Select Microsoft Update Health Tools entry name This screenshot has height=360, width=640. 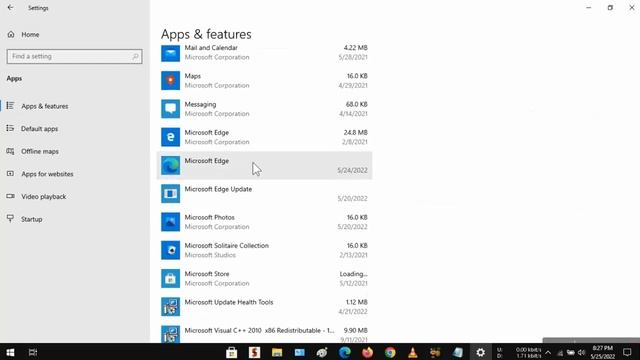(229, 302)
